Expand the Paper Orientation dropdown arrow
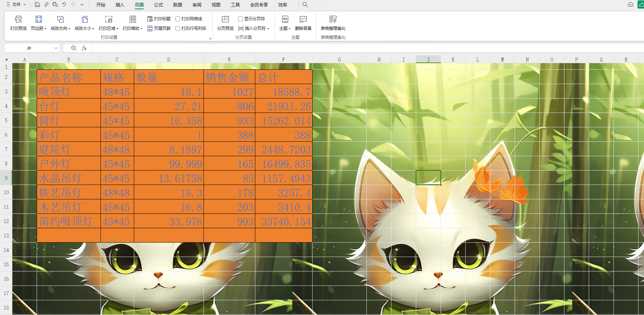The width and height of the screenshot is (644, 315). [69, 29]
